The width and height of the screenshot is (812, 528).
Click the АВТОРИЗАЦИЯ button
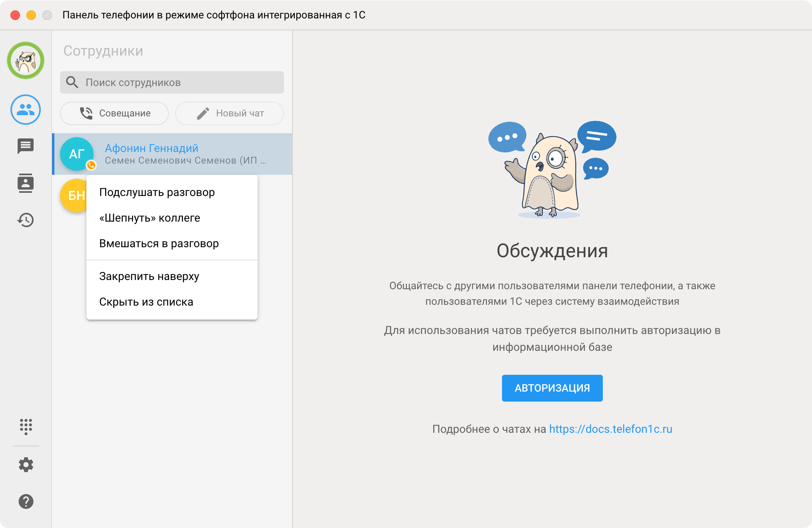coord(552,388)
